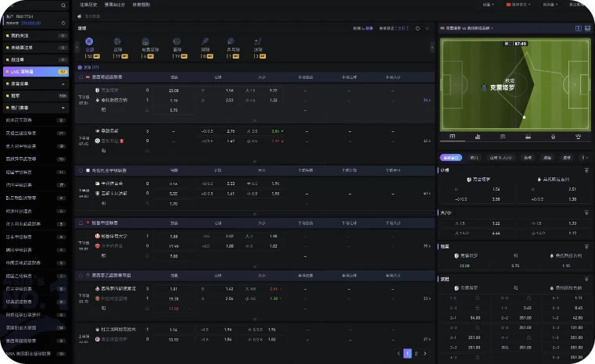Expand chevron below the 5.75 draw row
The image size is (595, 364).
click(255, 120)
